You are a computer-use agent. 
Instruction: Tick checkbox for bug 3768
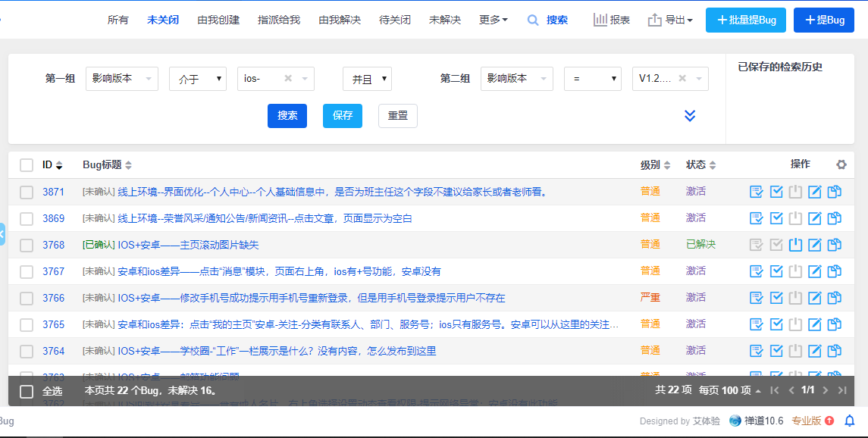point(27,246)
